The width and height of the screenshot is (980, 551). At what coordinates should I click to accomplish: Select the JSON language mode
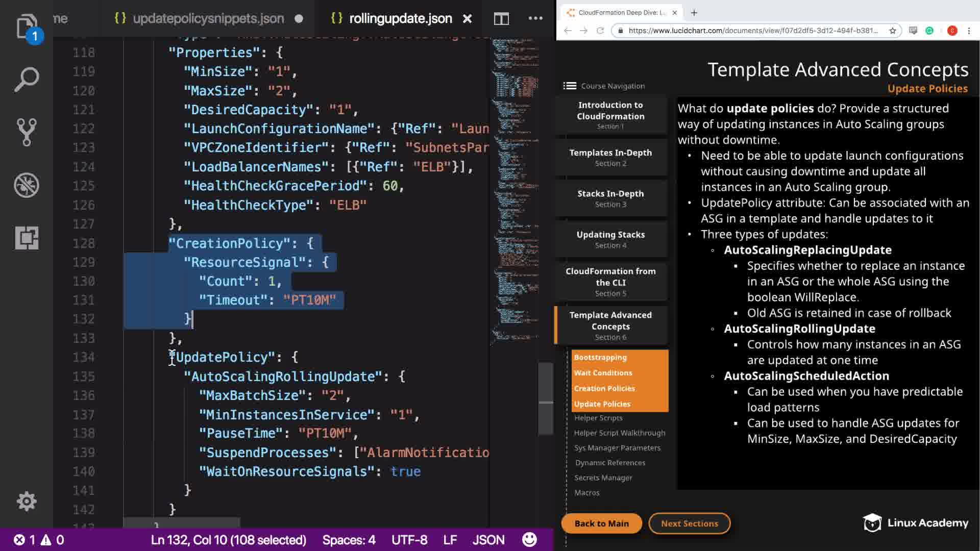click(488, 540)
